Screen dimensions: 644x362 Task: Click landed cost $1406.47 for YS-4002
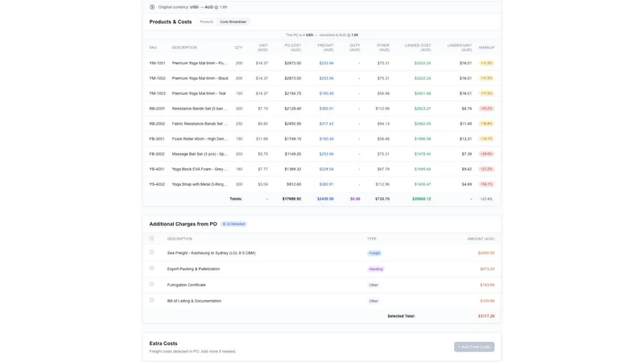[423, 185]
